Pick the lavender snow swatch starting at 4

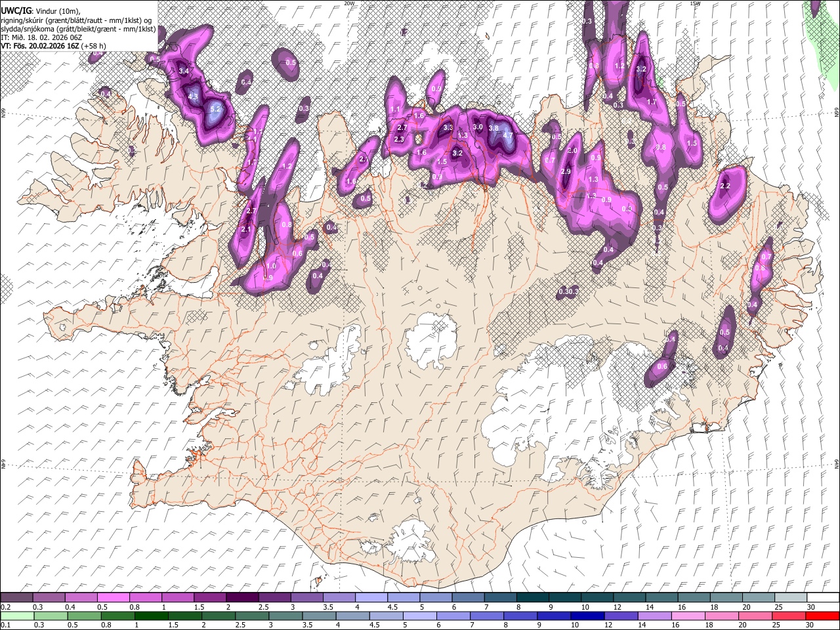coord(371,598)
